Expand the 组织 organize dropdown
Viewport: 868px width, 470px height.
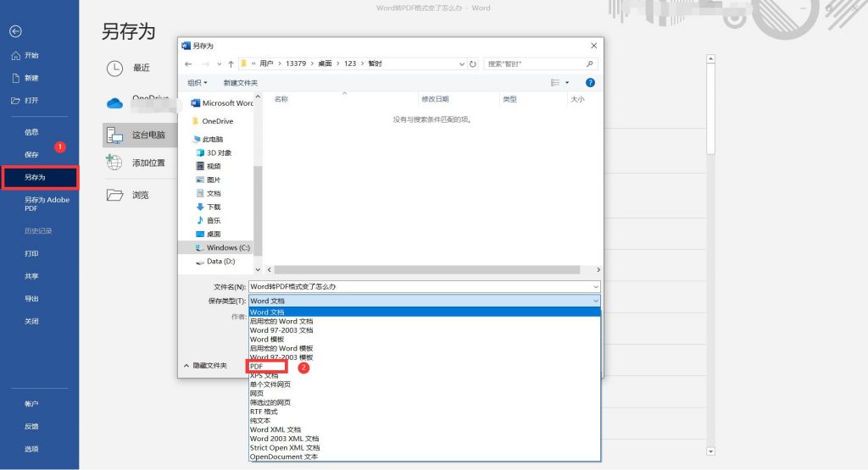click(x=198, y=82)
